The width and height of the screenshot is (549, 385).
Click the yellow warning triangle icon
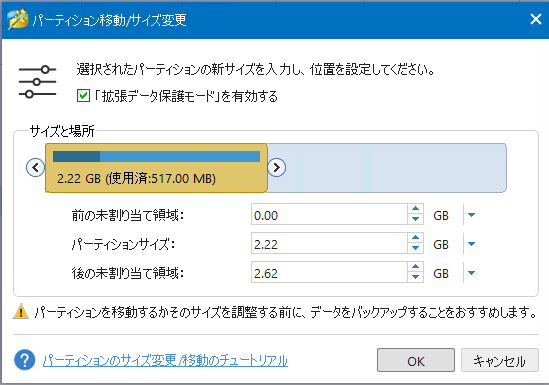[21, 312]
